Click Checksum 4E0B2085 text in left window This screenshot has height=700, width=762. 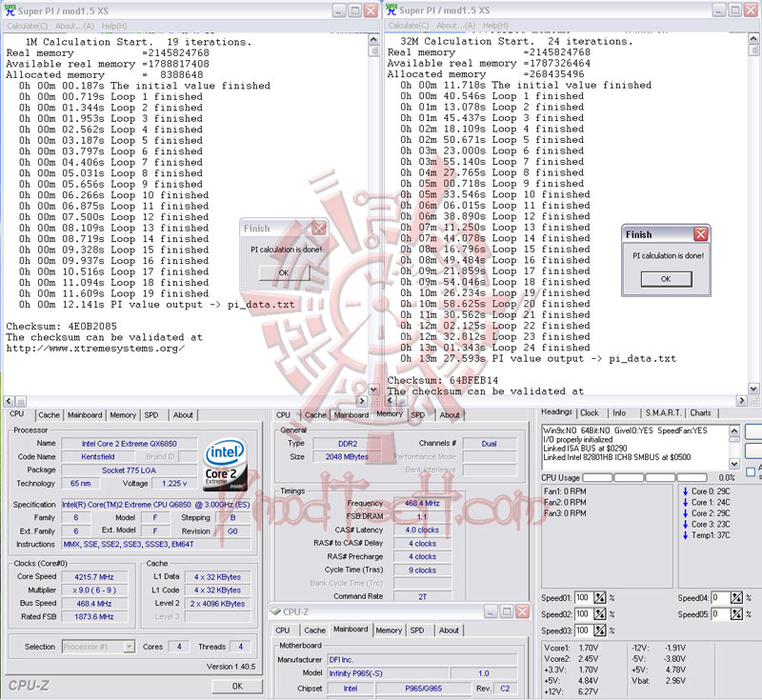(x=61, y=326)
